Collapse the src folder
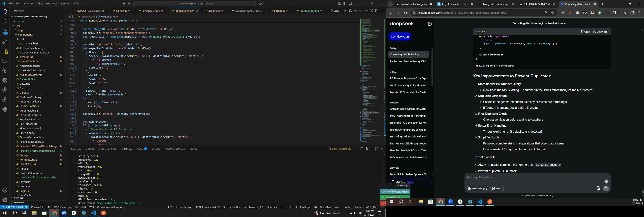 click(18, 26)
